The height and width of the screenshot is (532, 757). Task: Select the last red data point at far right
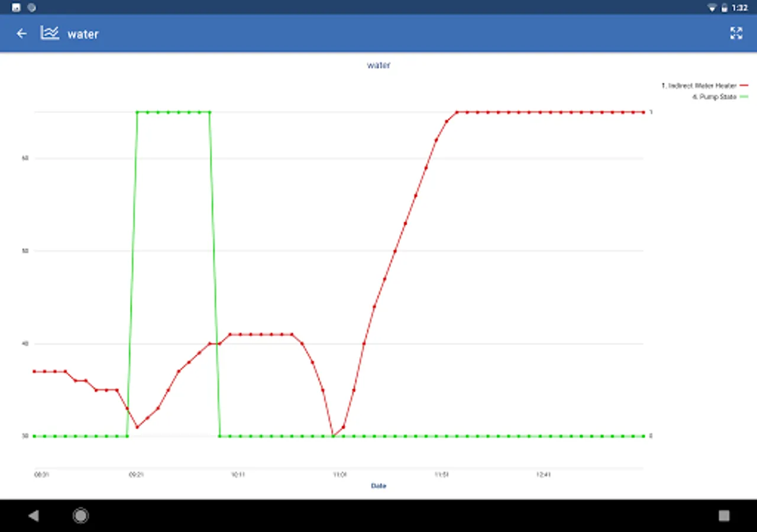[x=643, y=112]
